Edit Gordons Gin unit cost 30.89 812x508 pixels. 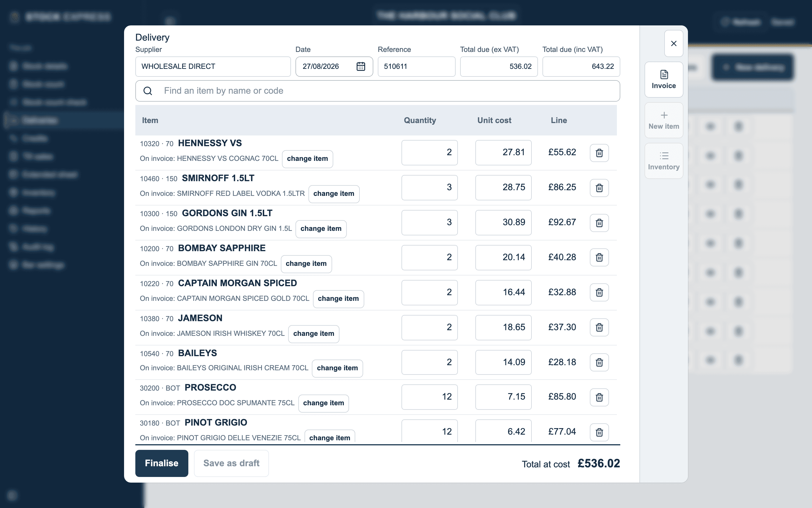tap(503, 222)
